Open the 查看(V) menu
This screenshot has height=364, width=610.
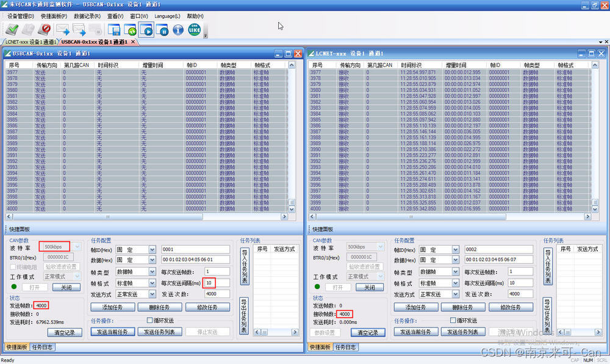(x=115, y=16)
